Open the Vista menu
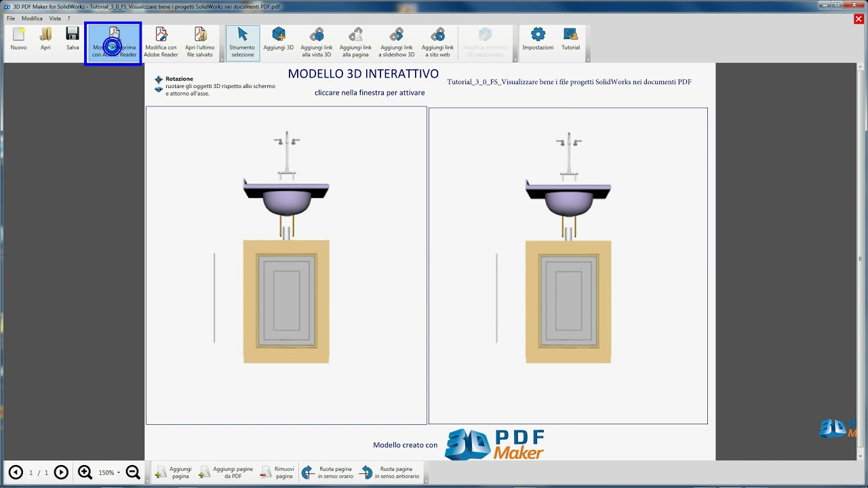868x488 pixels. pyautogui.click(x=55, y=18)
